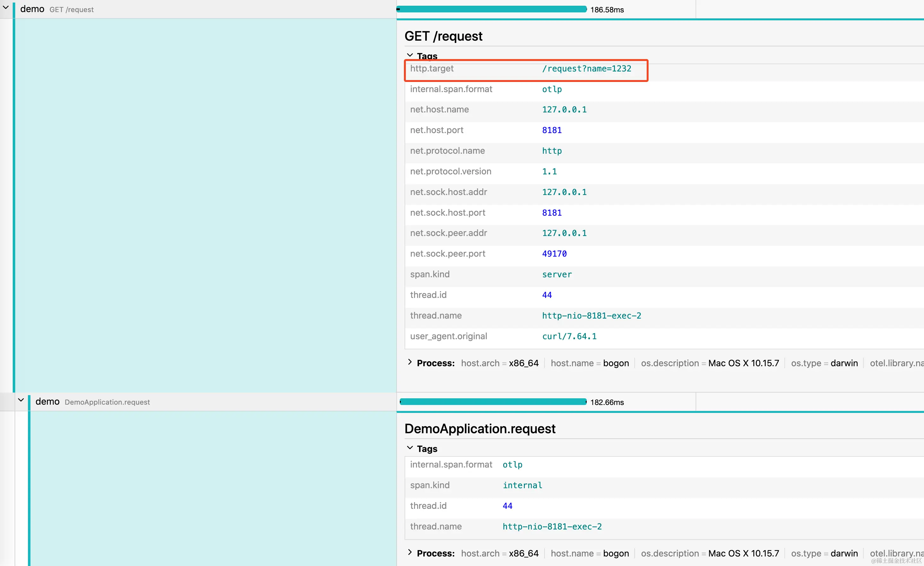Click the http-nio-8181-exec-2 thread name in first span
This screenshot has height=566, width=924.
click(x=591, y=316)
